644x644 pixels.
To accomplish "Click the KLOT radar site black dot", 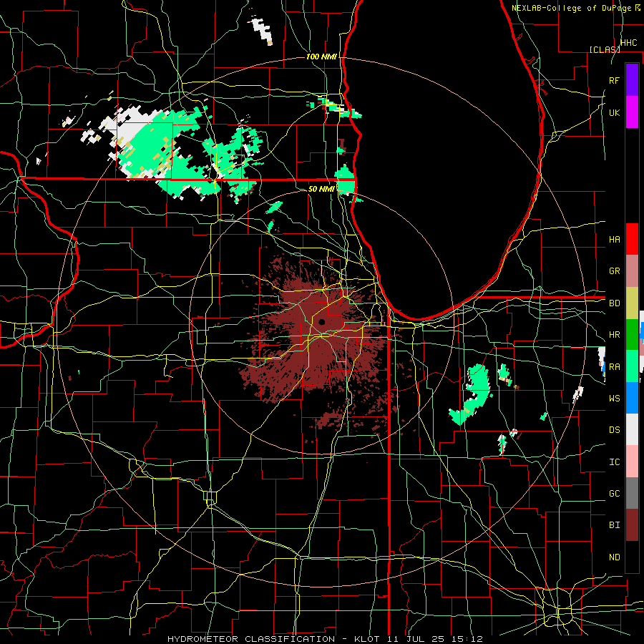I will point(321,322).
